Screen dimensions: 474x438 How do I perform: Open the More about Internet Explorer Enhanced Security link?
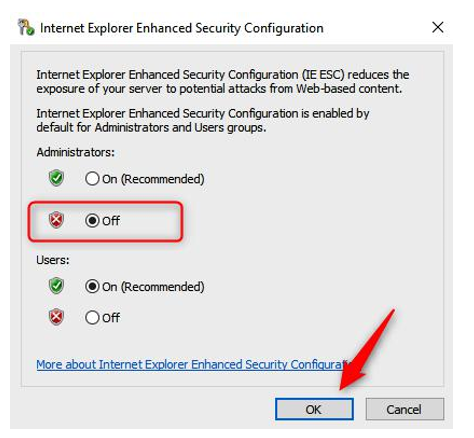click(x=193, y=364)
